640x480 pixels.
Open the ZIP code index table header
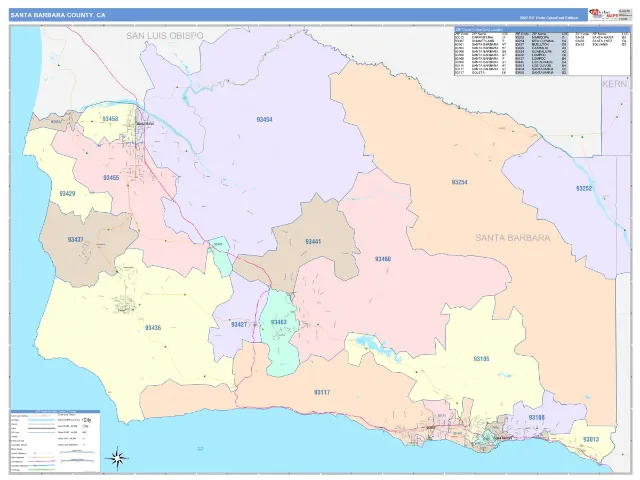(542, 29)
